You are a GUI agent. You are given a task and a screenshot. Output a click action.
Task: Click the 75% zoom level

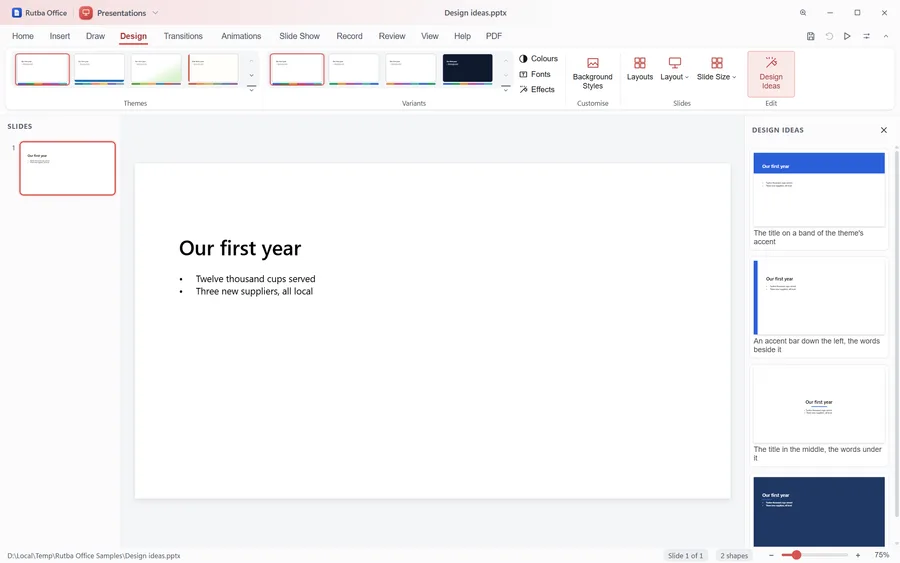pos(882,556)
